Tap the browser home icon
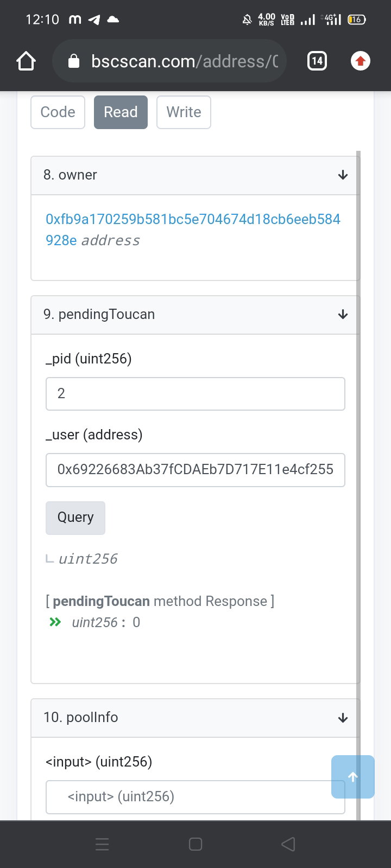391x868 pixels. [26, 61]
